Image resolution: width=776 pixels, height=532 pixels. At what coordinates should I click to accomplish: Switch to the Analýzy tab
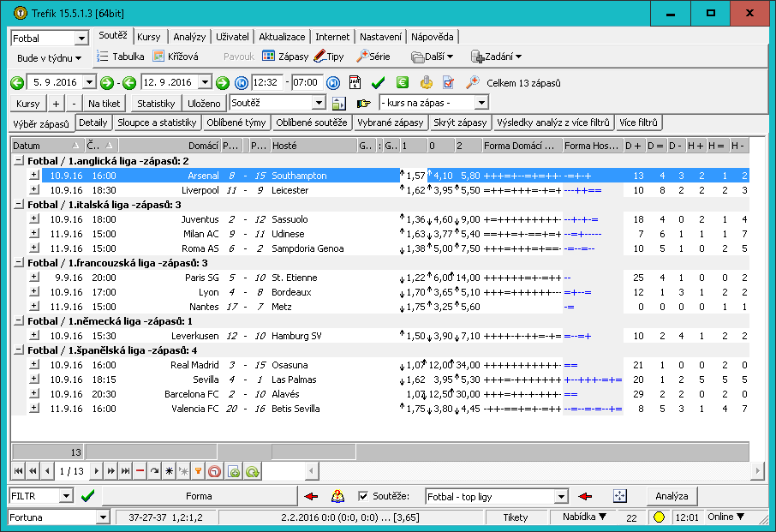[x=189, y=37]
